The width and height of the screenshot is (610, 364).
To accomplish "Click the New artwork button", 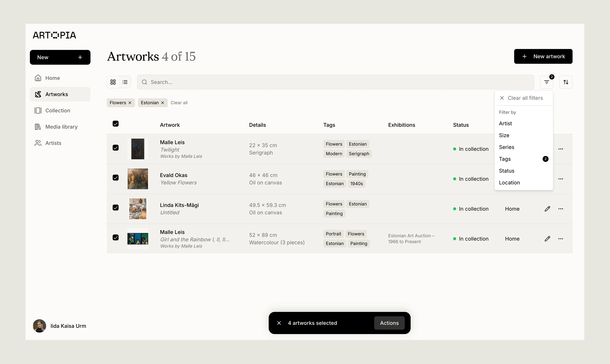I will (543, 56).
